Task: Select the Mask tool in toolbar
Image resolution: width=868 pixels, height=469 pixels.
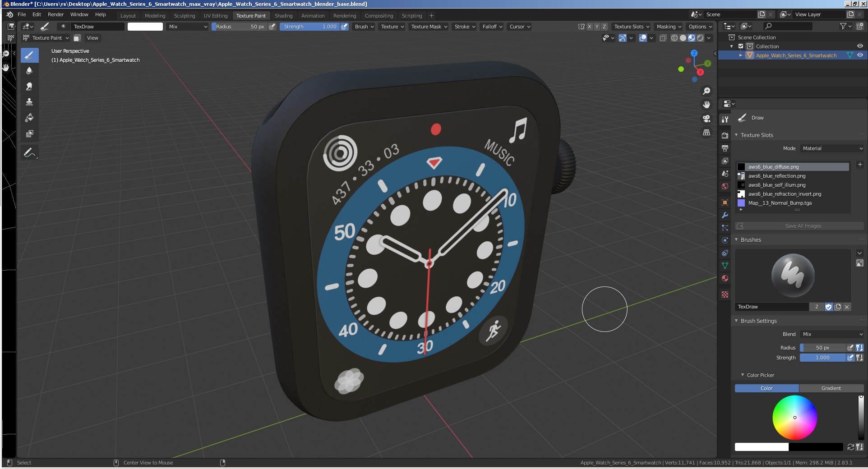Action: (x=29, y=133)
